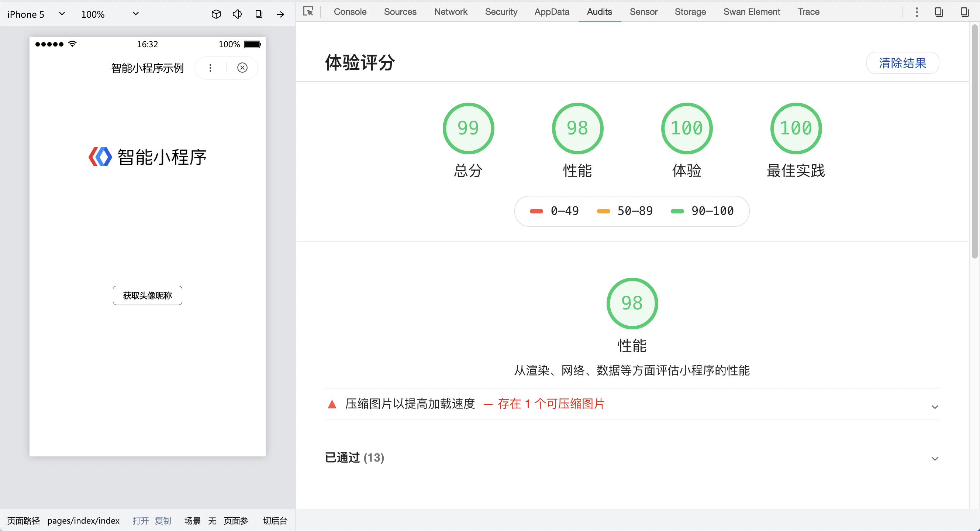Open the 100% zoom level dropdown
This screenshot has height=531, width=980.
tap(110, 14)
